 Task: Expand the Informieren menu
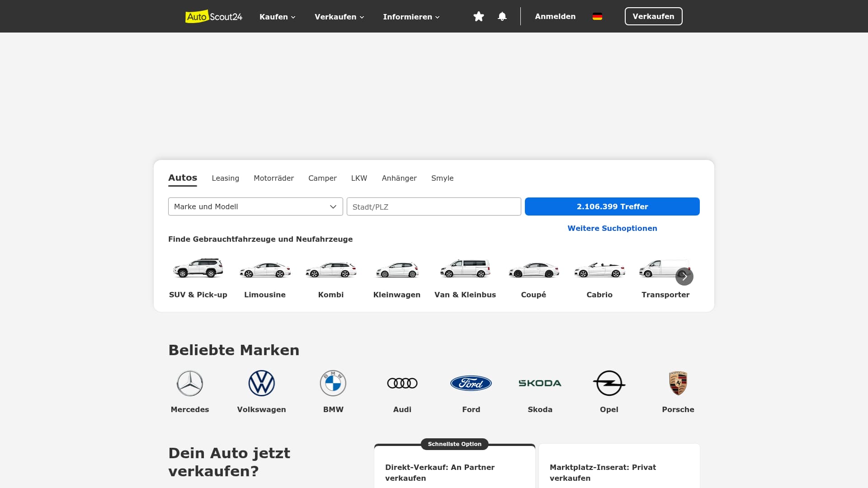click(x=411, y=17)
